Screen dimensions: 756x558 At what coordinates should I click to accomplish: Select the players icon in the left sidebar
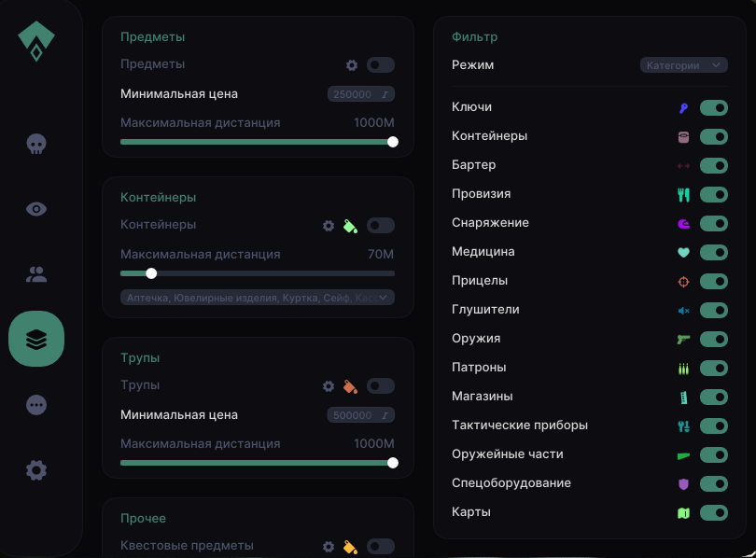(35, 273)
